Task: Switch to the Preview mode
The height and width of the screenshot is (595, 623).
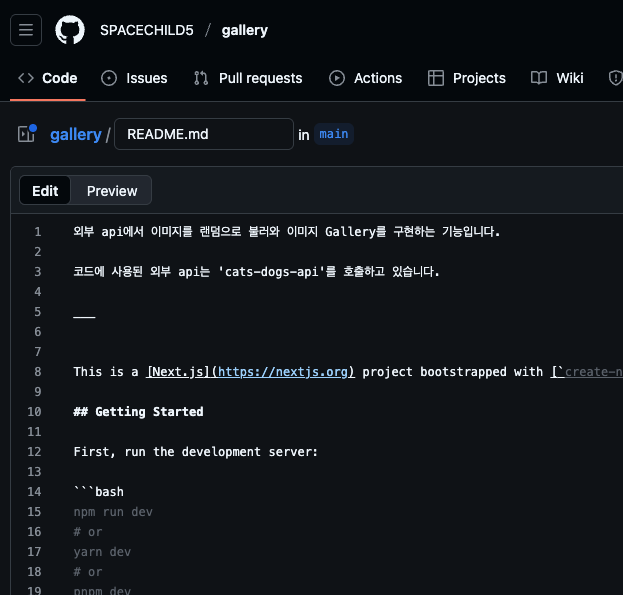Action: point(112,191)
